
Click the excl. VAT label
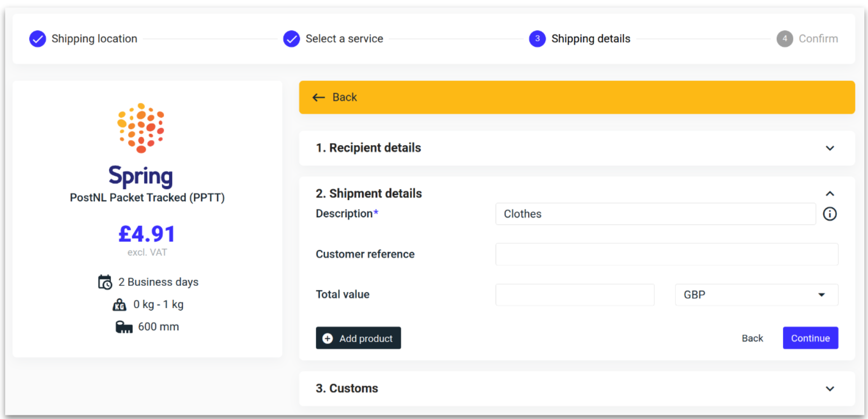coord(147,253)
